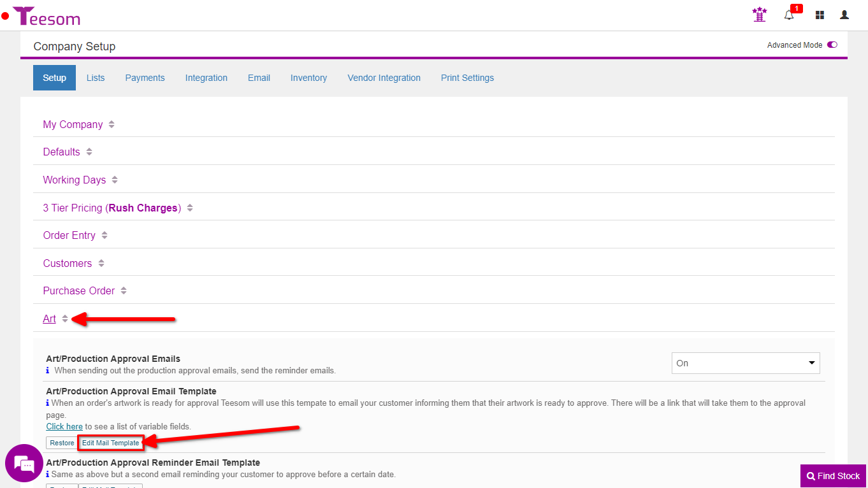The width and height of the screenshot is (868, 488).
Task: Expand the Defaults section arrows
Action: 89,152
